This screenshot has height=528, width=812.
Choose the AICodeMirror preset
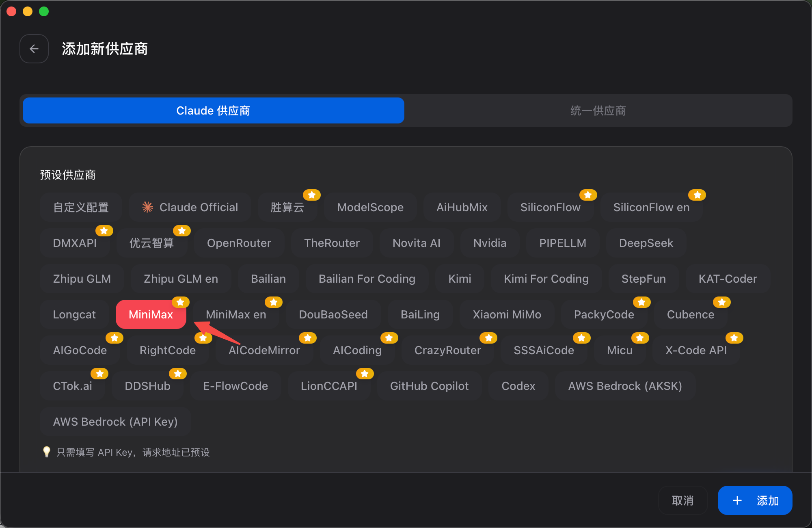coord(264,350)
